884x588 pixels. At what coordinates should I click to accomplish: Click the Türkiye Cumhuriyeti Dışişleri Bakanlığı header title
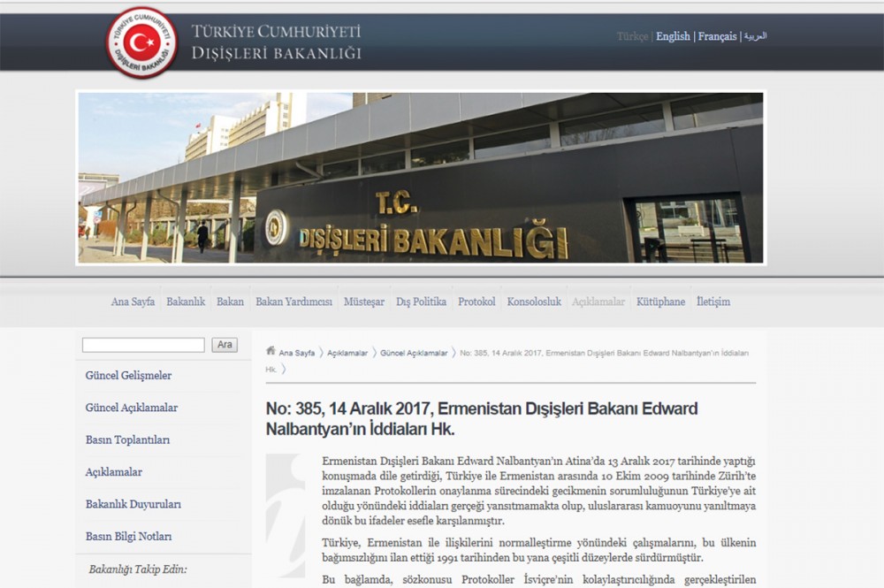pyautogui.click(x=276, y=42)
